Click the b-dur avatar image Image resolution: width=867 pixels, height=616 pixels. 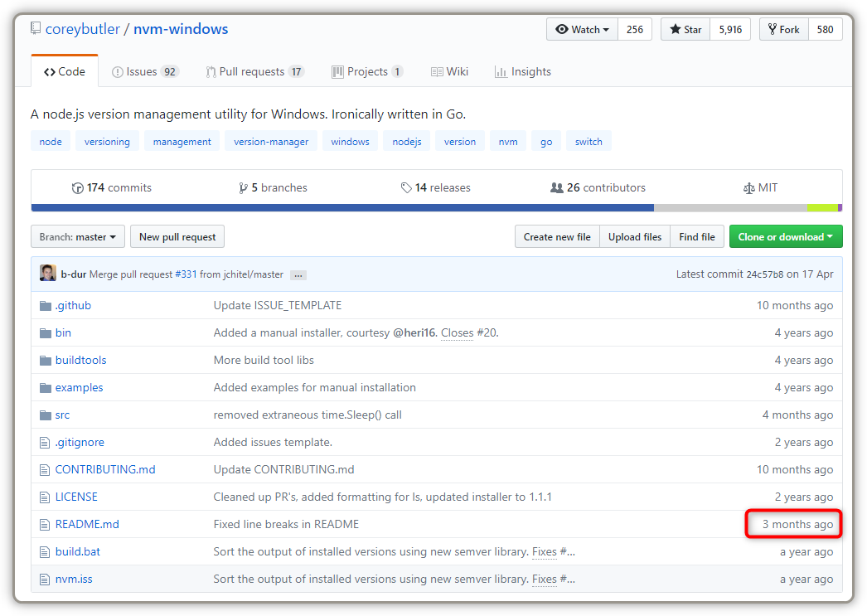[x=48, y=273]
